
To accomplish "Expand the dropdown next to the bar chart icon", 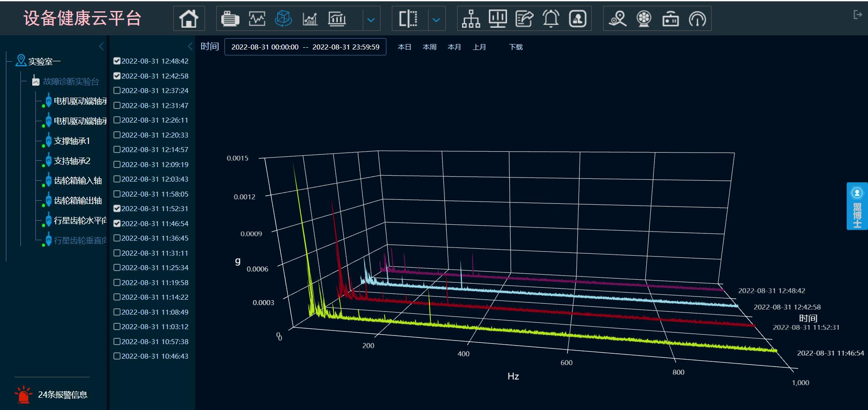I will pos(371,20).
